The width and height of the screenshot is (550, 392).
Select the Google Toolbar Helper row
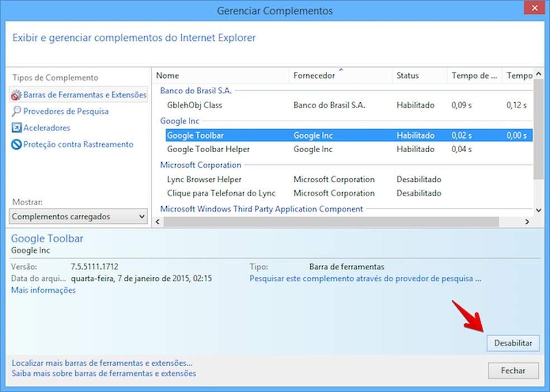[x=349, y=149]
